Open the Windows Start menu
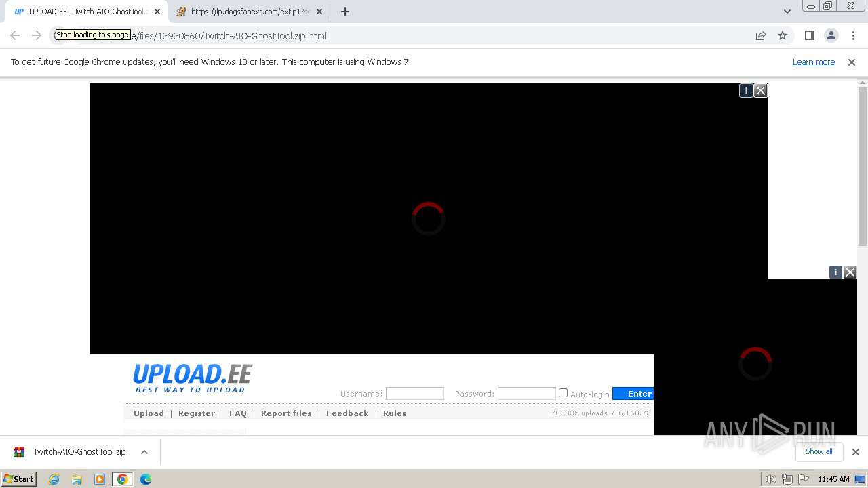Screen dimensions: 868x488 (x=18, y=479)
